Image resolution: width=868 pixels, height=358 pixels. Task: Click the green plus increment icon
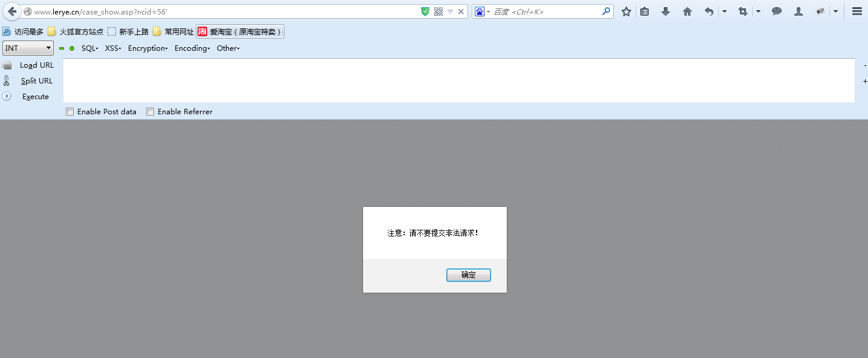(x=72, y=48)
